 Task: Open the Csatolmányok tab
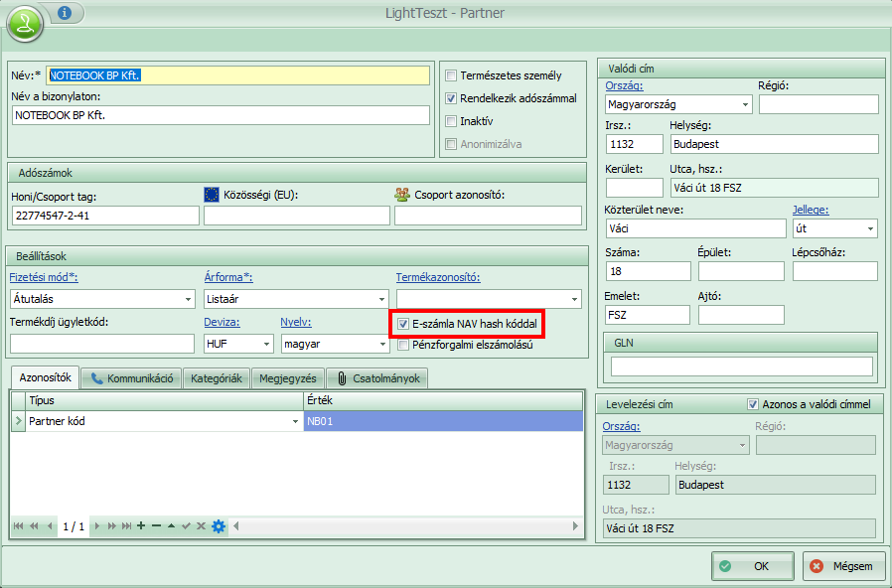(x=379, y=377)
